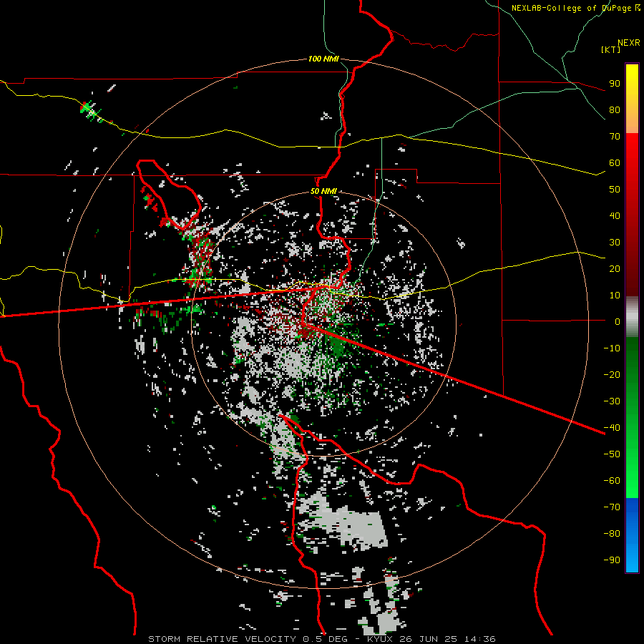Image resolution: width=644 pixels, height=644 pixels.
Task: Click the -90 value on the velocity scale
Action: 612,560
